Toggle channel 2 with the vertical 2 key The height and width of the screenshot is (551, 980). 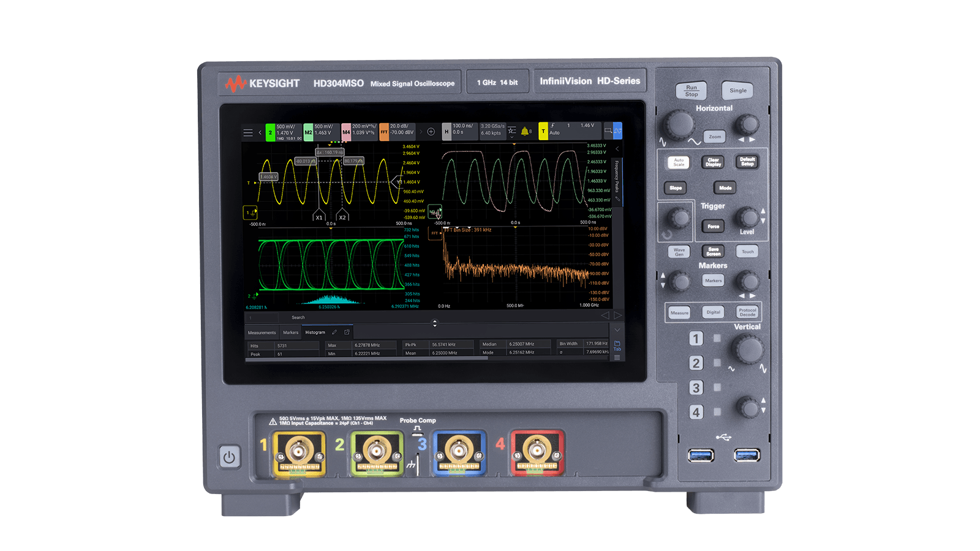pos(696,363)
